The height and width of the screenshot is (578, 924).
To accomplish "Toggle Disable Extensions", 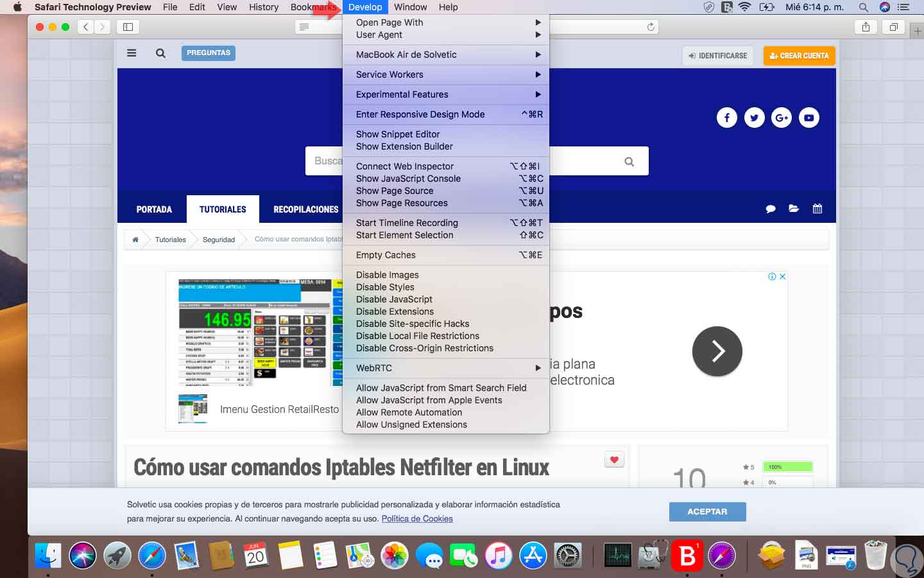I will 446,311.
